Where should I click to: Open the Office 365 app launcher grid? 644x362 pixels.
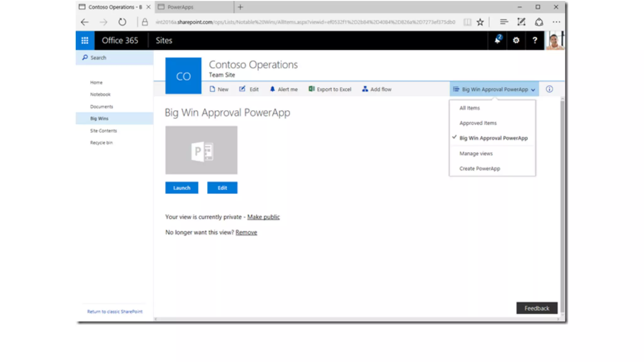85,41
